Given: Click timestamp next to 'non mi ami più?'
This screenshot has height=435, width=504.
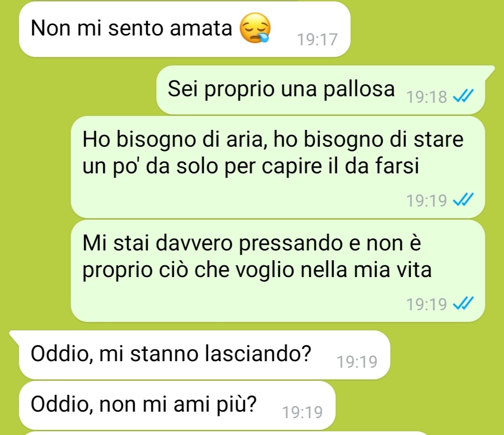Looking at the screenshot, I should coord(302,412).
